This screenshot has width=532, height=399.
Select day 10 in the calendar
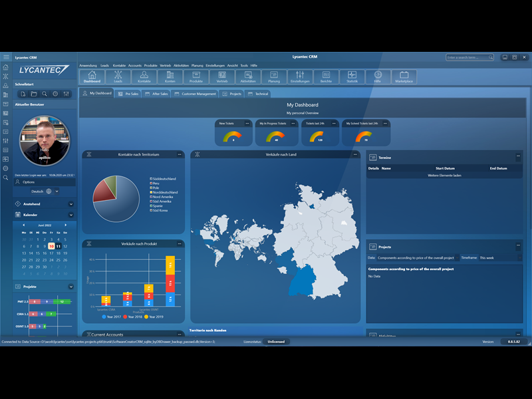(x=51, y=246)
